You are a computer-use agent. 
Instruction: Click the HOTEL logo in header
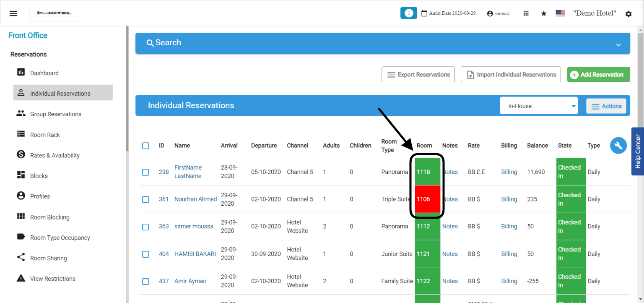[x=54, y=13]
